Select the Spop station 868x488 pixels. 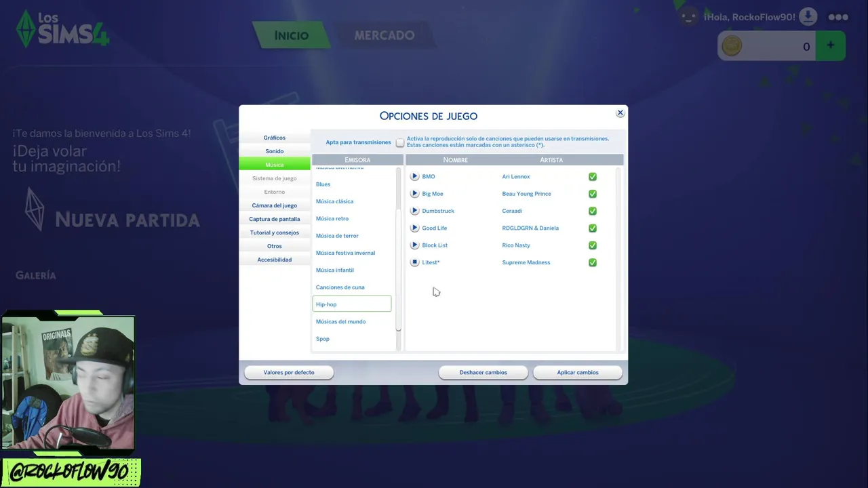tap(352, 339)
